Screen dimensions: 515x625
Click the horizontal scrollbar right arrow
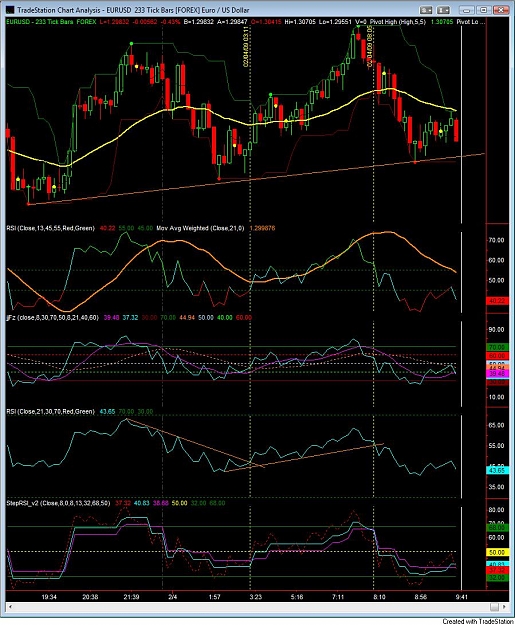[x=505, y=607]
